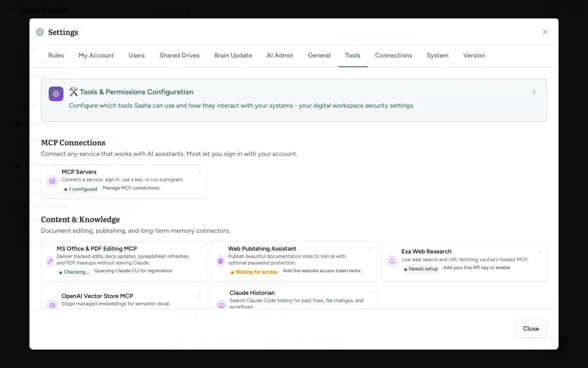The width and height of the screenshot is (588, 368).
Task: Expand Tools & Permissions Configuration chevron
Action: [534, 92]
